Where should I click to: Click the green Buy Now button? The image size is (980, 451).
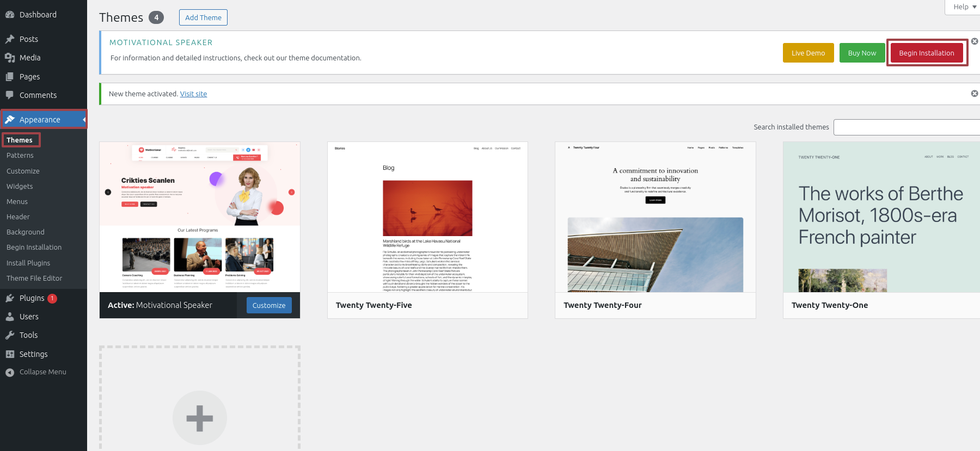(862, 53)
